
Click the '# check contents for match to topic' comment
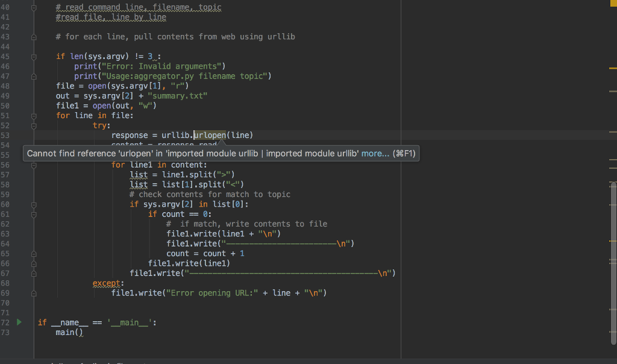pyautogui.click(x=210, y=195)
